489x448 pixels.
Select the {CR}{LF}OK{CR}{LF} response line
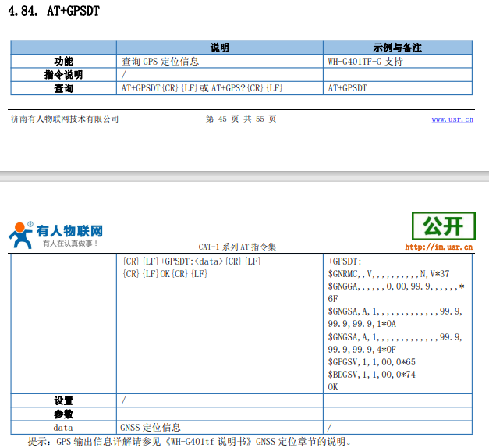pyautogui.click(x=165, y=274)
